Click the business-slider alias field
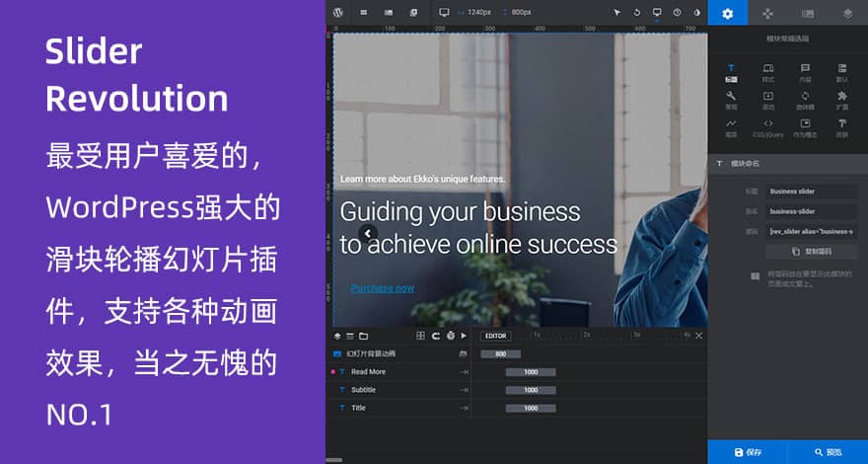868x464 pixels. [x=812, y=211]
